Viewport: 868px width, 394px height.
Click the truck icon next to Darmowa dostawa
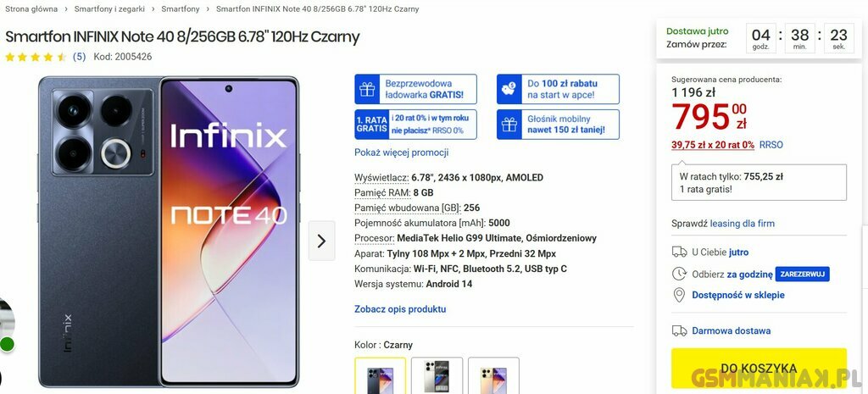(679, 331)
